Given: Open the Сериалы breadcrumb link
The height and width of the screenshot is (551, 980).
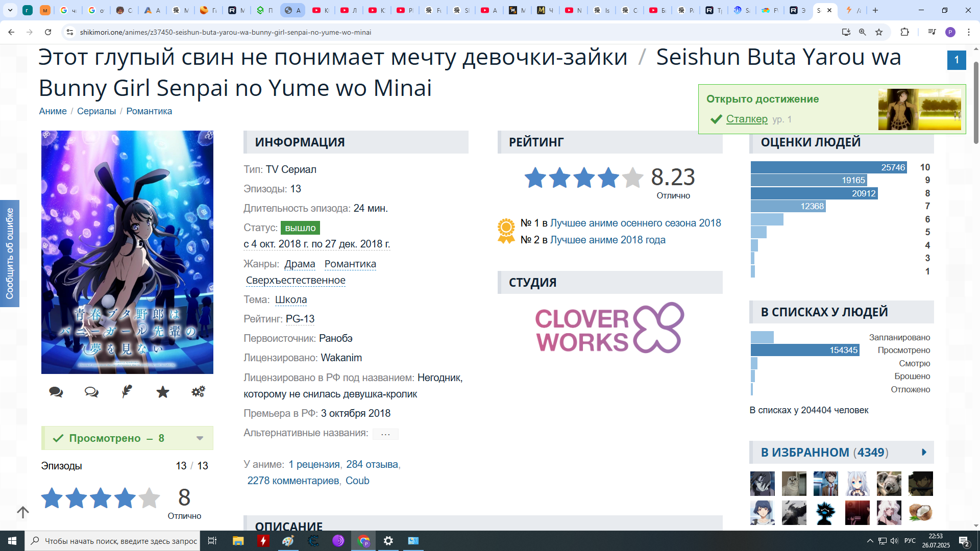Looking at the screenshot, I should (96, 111).
